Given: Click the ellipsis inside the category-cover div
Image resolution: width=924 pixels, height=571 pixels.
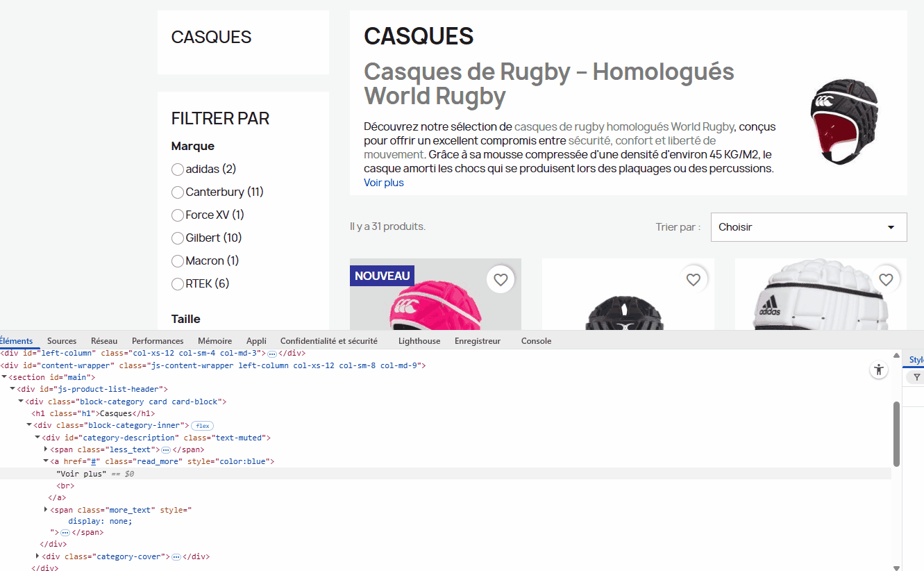Looking at the screenshot, I should click(x=176, y=556).
